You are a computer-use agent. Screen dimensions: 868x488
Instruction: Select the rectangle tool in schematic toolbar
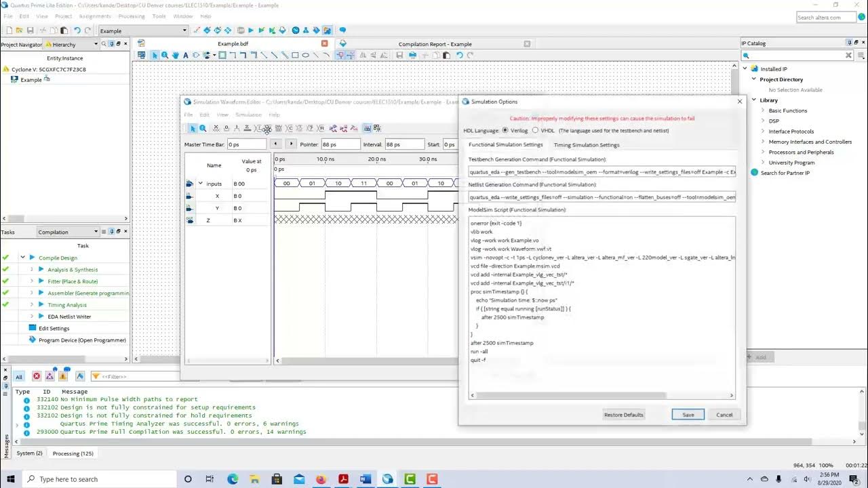(295, 55)
